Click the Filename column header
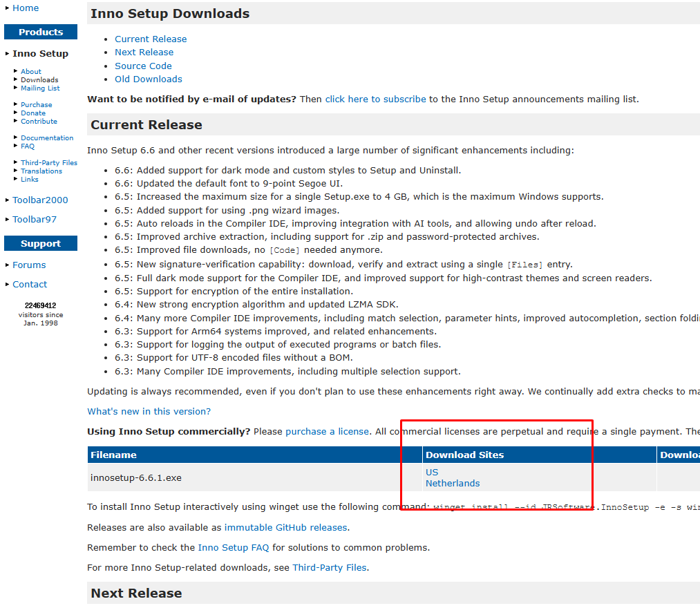The image size is (700, 608). [254, 455]
